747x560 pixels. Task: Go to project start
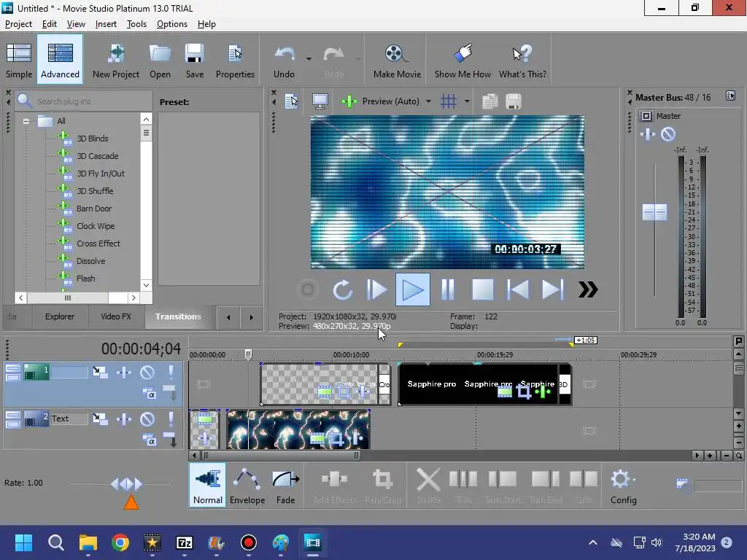pos(517,289)
